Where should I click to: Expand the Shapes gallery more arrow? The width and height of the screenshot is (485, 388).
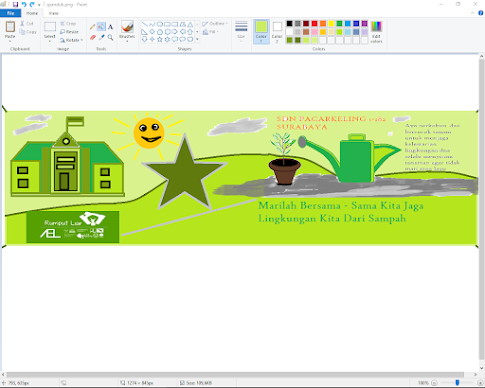pyautogui.click(x=197, y=39)
